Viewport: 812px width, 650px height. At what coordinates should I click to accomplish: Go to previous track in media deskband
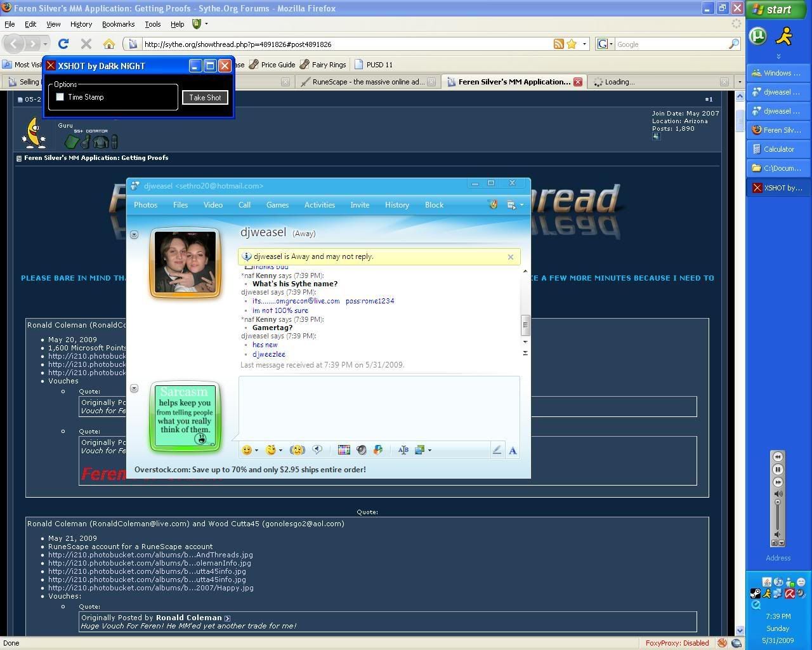778,456
